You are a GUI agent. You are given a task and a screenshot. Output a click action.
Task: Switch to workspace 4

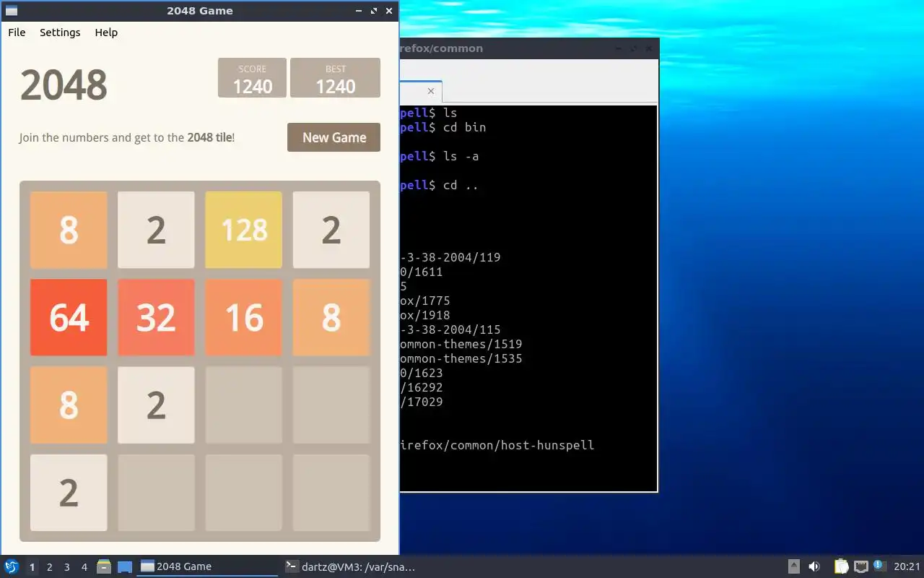coord(84,567)
